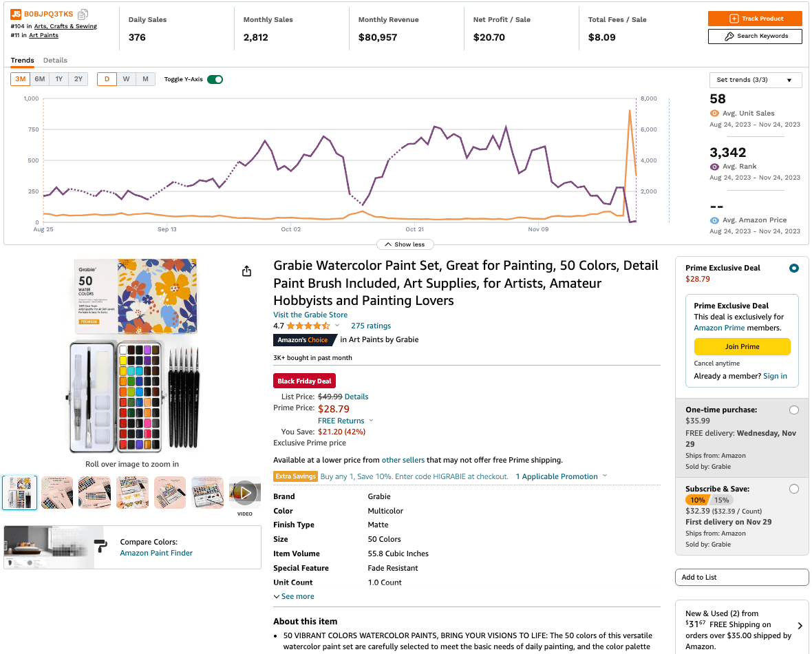Open the Visit the Grabie Store link
Viewport: 812px width, 654px height.
click(x=310, y=315)
